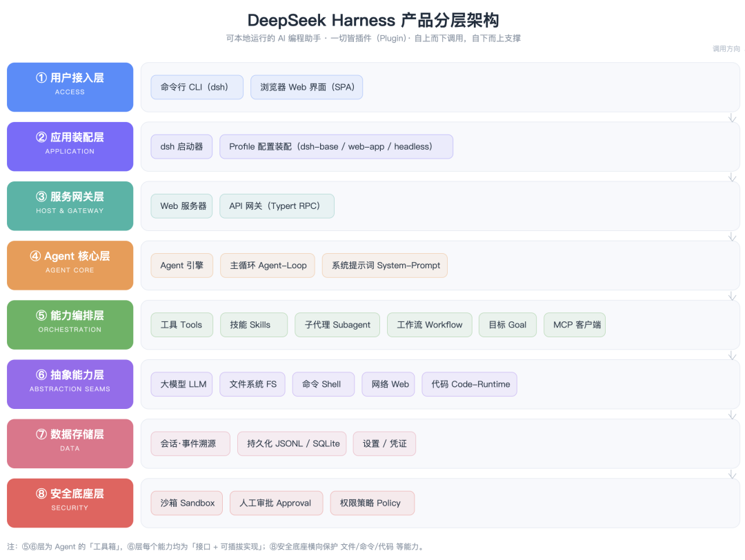
Task: Click the subtitle mentioning 一切皆插件 (Plugin)
Action: (x=373, y=38)
